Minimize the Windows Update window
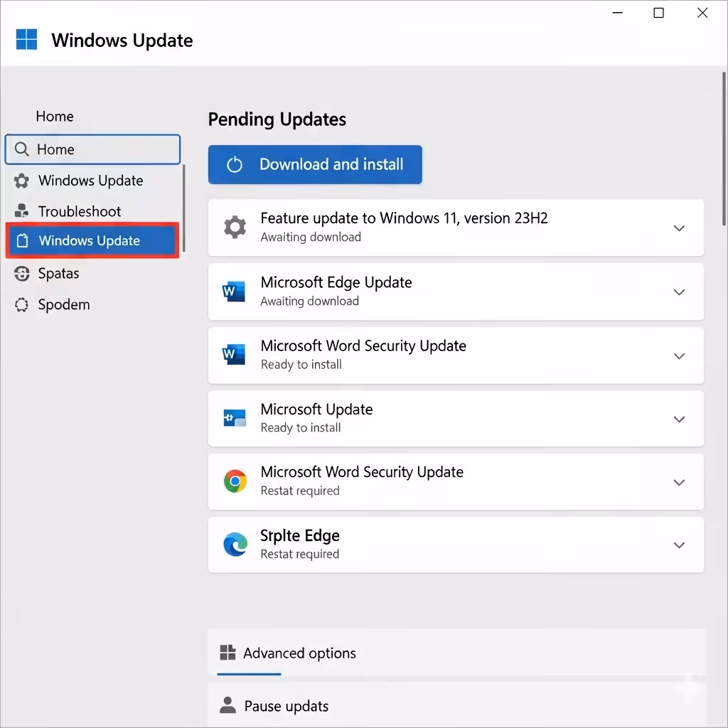 [618, 13]
